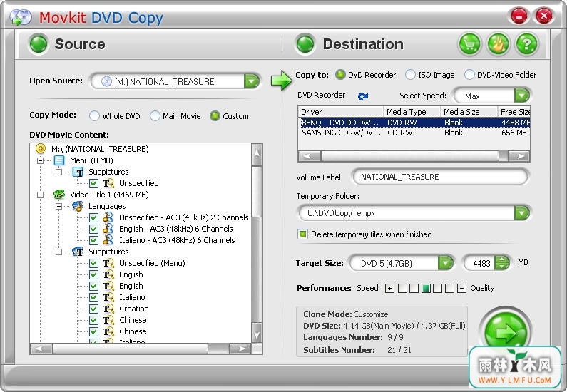Screen dimensions: 567x392
Task: Collapse Subpictures node under Menu
Action: [59, 172]
